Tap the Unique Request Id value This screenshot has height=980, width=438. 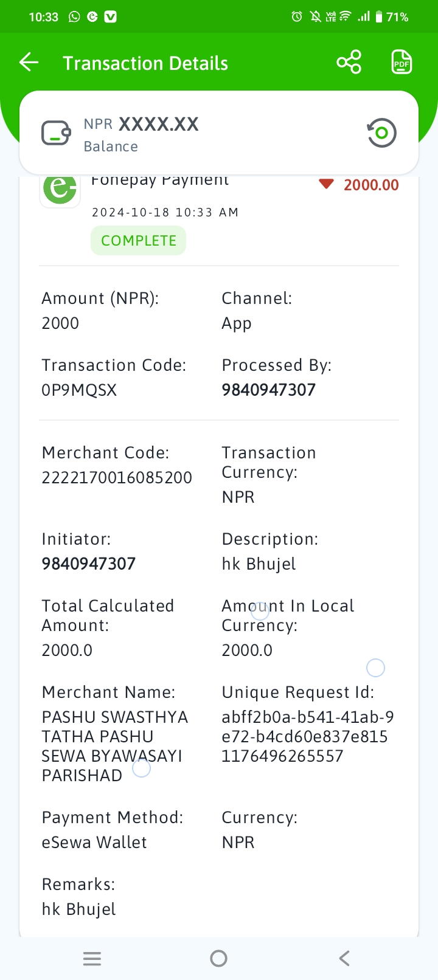click(x=308, y=736)
